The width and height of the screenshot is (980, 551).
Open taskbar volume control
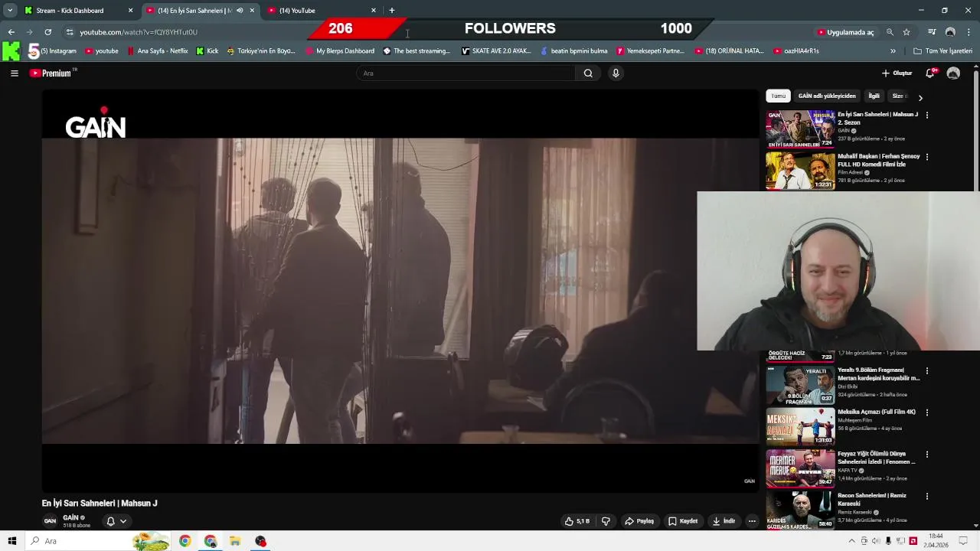[876, 541]
